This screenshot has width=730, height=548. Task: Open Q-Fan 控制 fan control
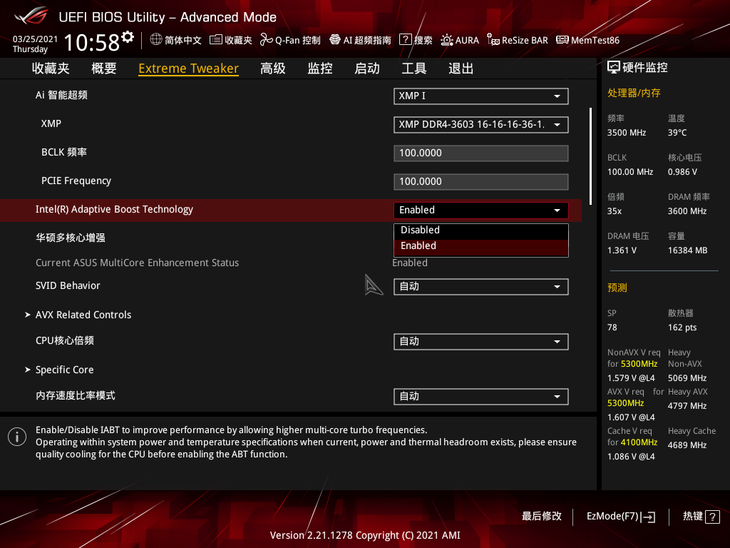click(x=291, y=40)
